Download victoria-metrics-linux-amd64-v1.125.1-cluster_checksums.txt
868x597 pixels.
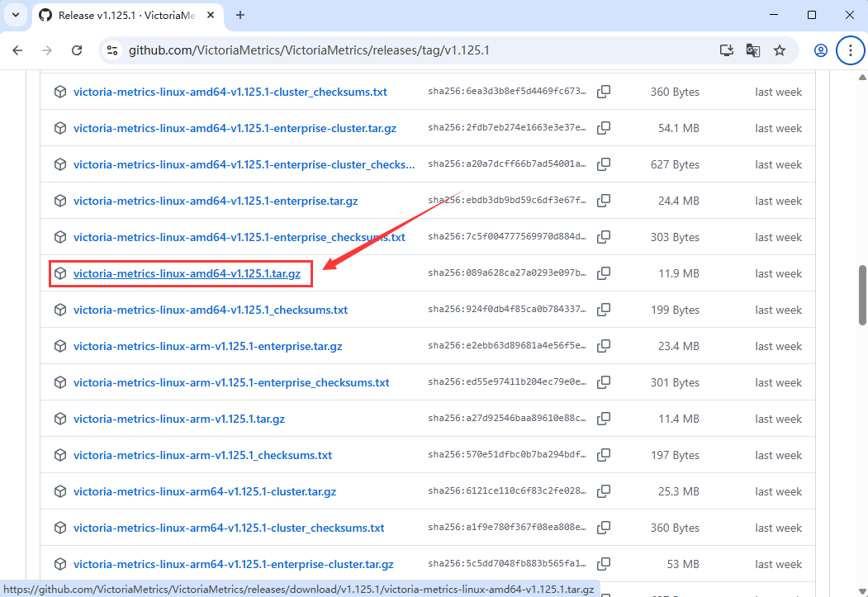click(230, 92)
